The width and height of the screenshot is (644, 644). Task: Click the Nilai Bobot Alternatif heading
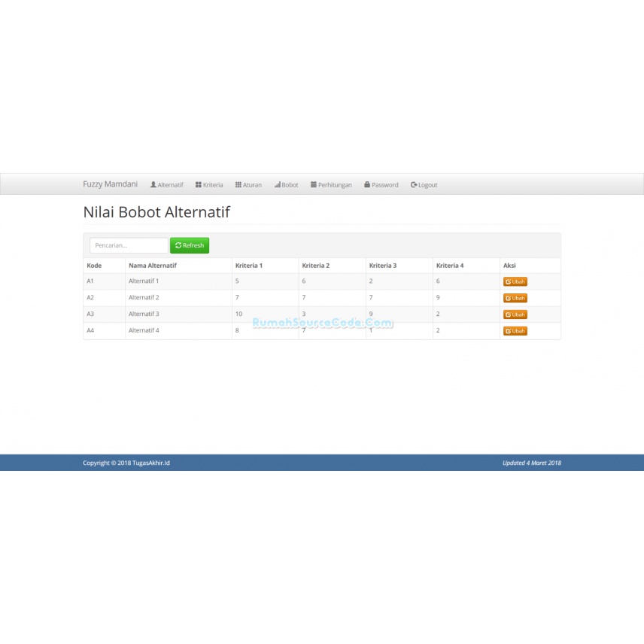[x=156, y=212]
